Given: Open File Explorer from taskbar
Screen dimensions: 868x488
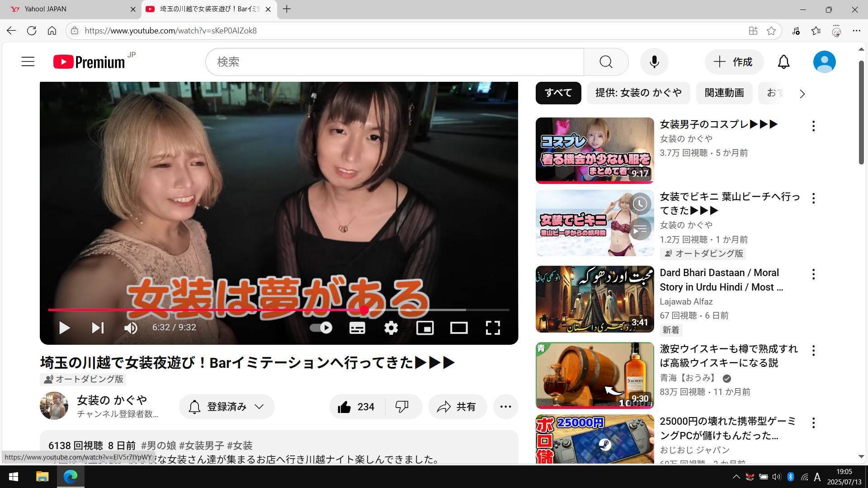Looking at the screenshot, I should (x=42, y=477).
